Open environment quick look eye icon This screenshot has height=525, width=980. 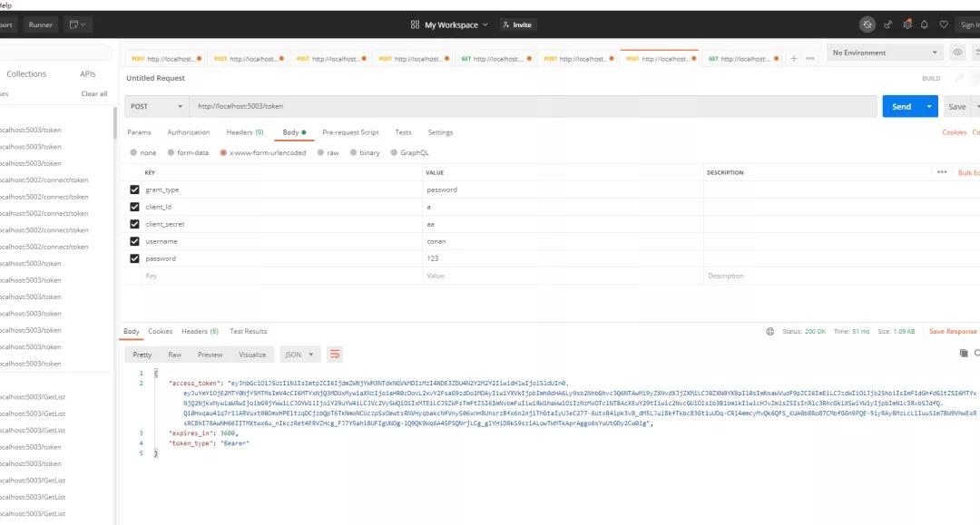coord(956,53)
